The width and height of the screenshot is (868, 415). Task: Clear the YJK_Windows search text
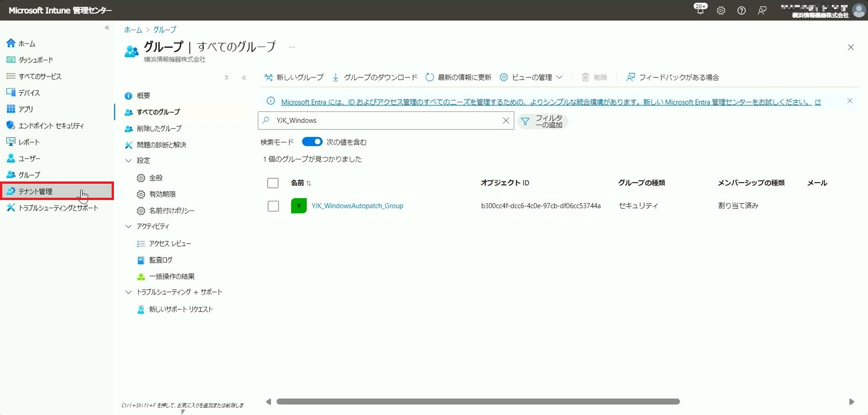click(x=506, y=120)
